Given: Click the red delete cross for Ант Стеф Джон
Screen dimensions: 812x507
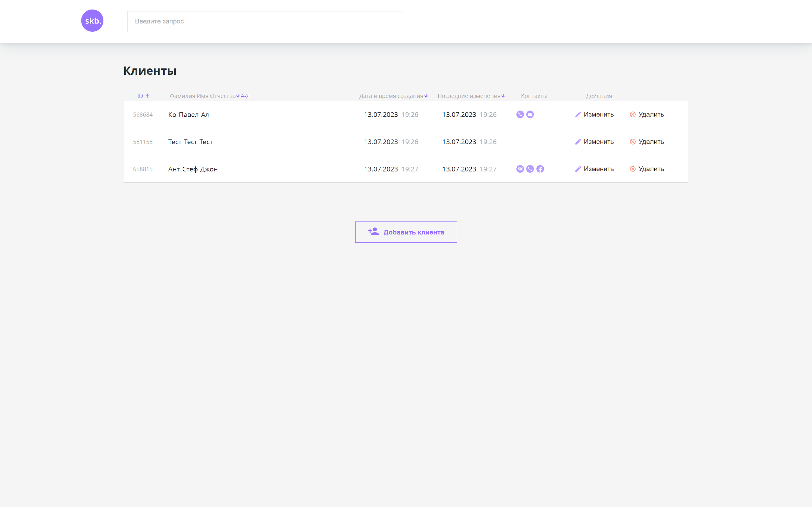Looking at the screenshot, I should (x=633, y=169).
